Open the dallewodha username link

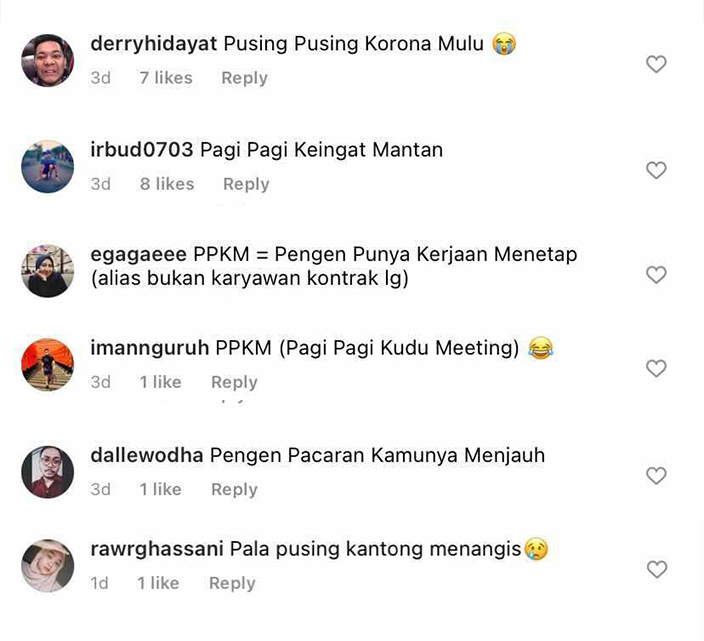tap(147, 455)
